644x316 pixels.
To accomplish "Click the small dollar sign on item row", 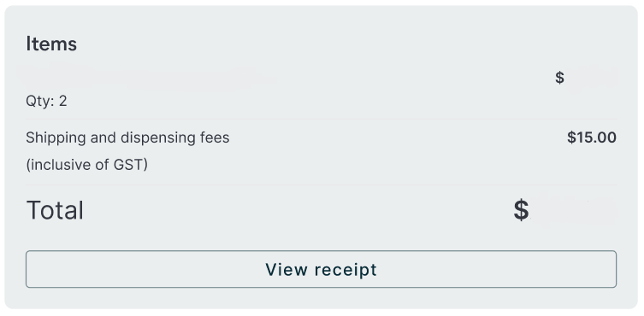I will click(559, 78).
